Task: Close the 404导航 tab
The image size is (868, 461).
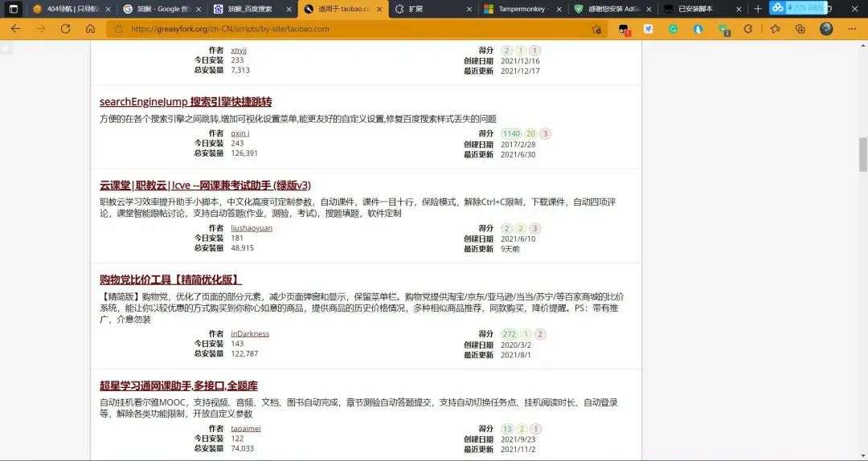Action: [x=108, y=10]
